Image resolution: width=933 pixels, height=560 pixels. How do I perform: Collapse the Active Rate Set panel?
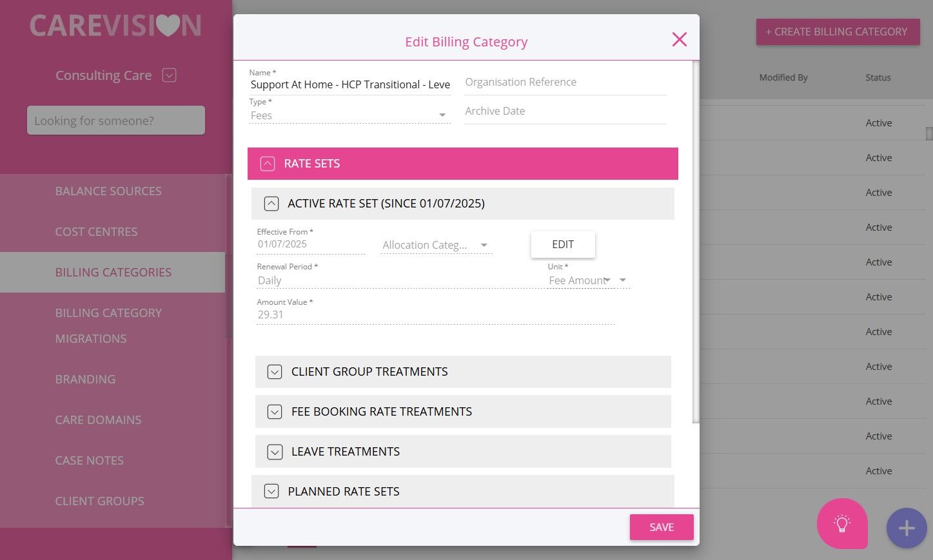[271, 204]
